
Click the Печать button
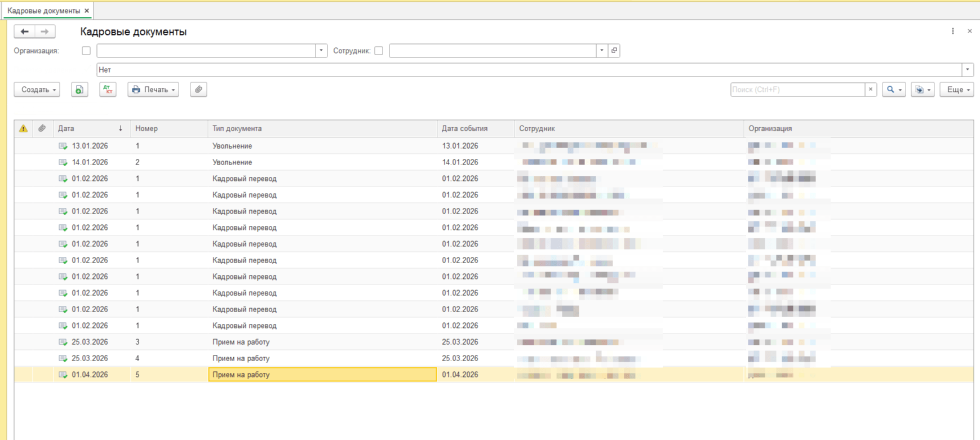tap(153, 90)
